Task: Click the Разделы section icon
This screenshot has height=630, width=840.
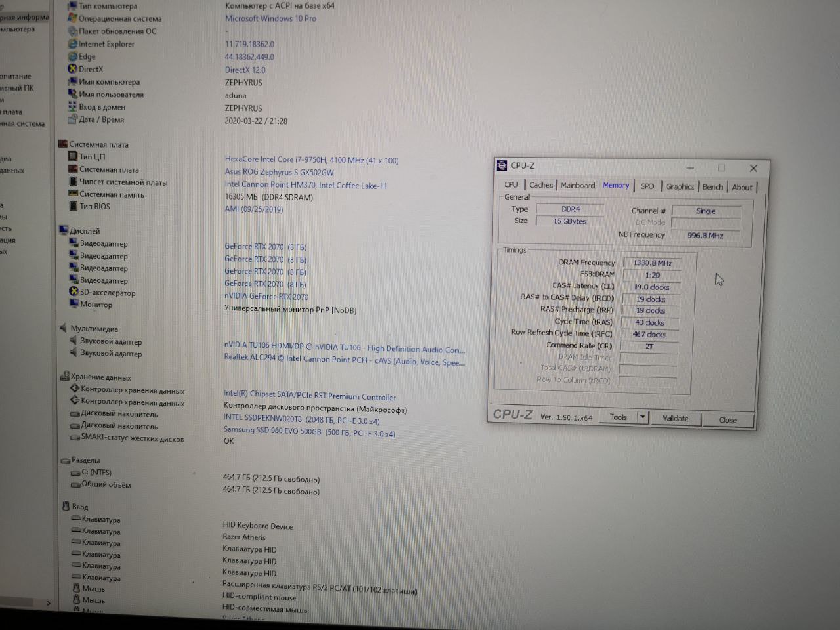Action: pos(65,460)
